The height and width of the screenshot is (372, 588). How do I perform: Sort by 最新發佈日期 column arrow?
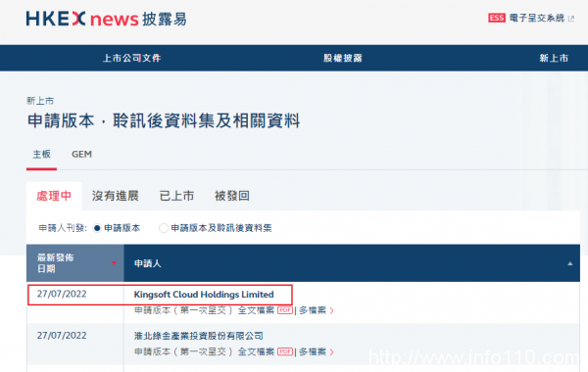(114, 263)
